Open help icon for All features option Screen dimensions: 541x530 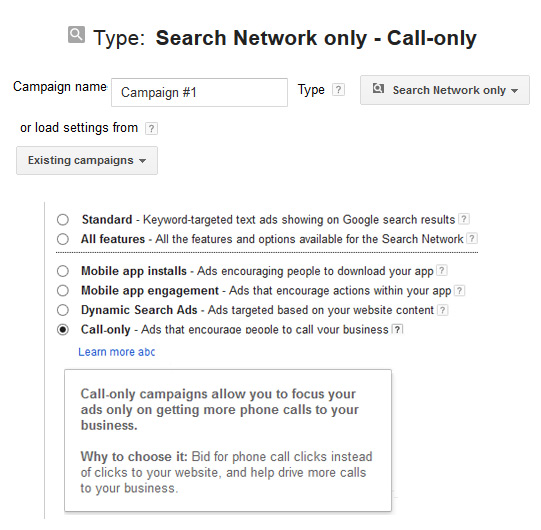472,238
